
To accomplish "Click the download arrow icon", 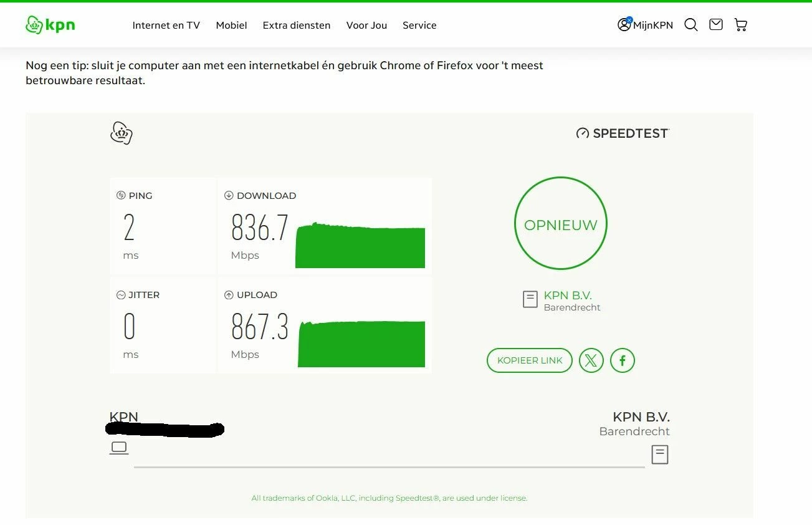I will 229,195.
